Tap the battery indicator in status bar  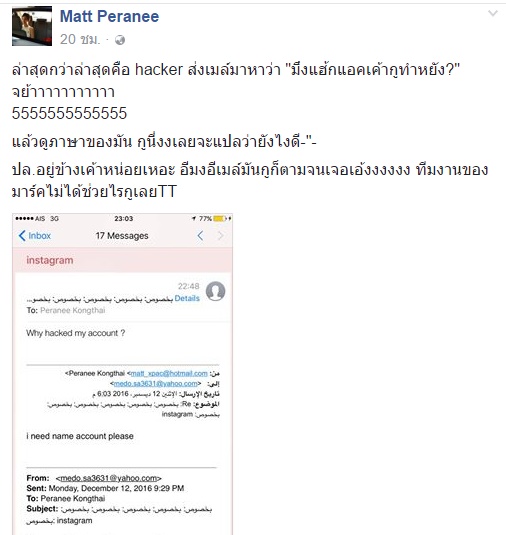(219, 218)
